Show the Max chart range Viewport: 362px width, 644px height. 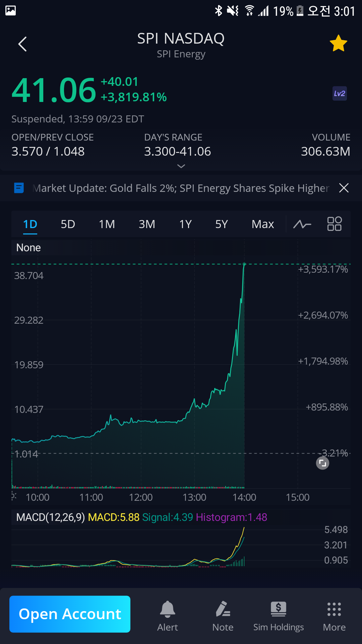[x=263, y=224]
